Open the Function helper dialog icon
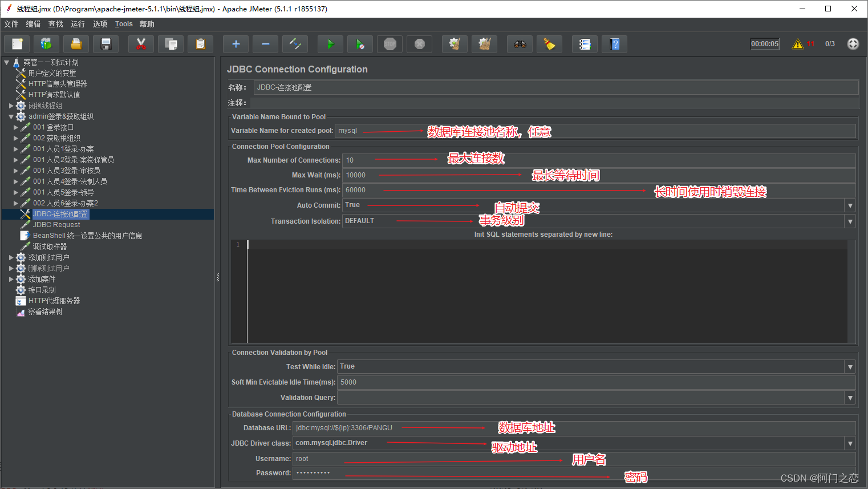868x489 pixels. (585, 44)
